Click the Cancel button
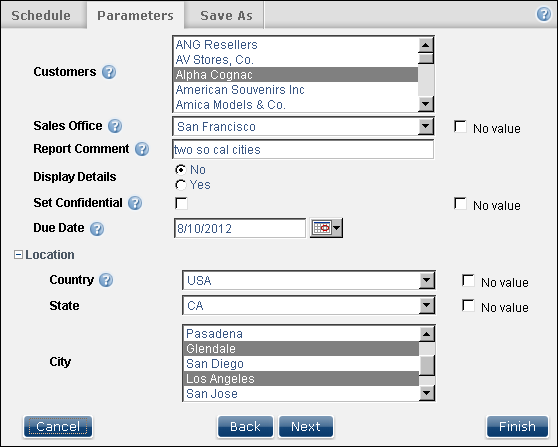Image resolution: width=558 pixels, height=447 pixels. (x=58, y=426)
